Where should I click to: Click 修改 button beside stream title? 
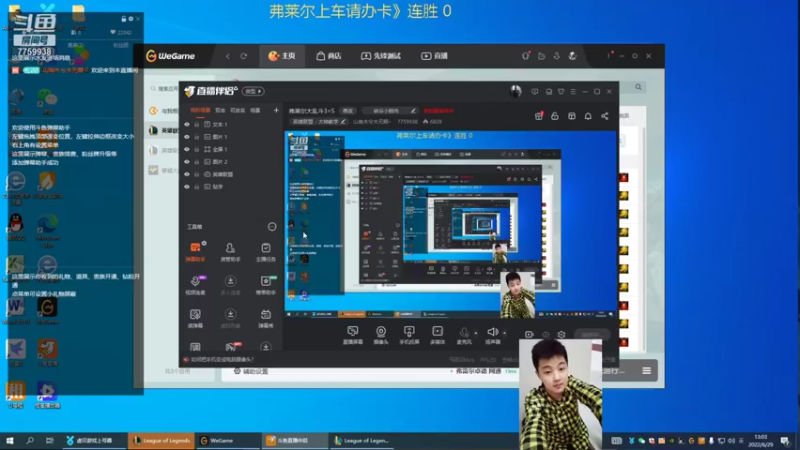pos(348,111)
